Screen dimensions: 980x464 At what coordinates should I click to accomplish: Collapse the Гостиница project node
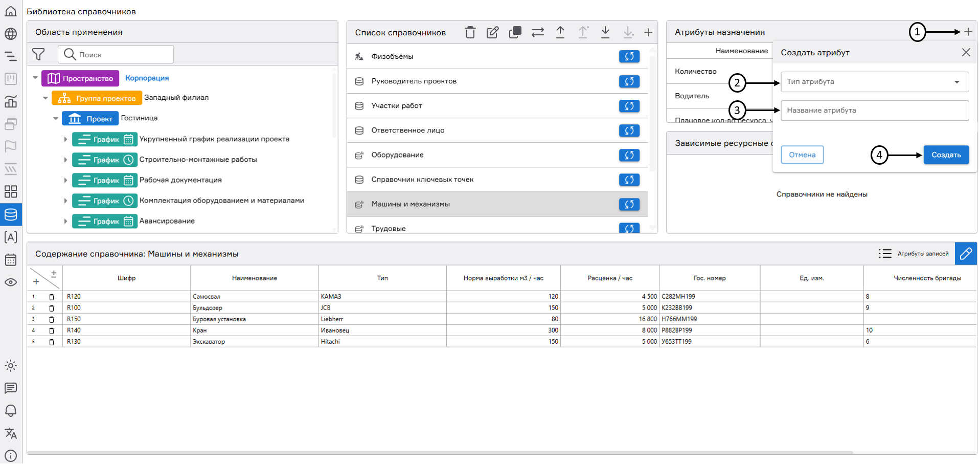[56, 119]
